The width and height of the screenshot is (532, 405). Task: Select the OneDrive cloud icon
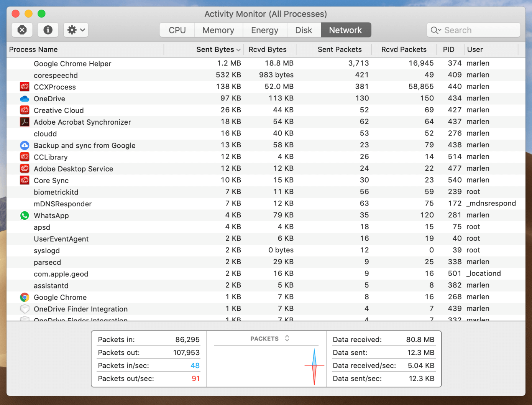pos(24,98)
